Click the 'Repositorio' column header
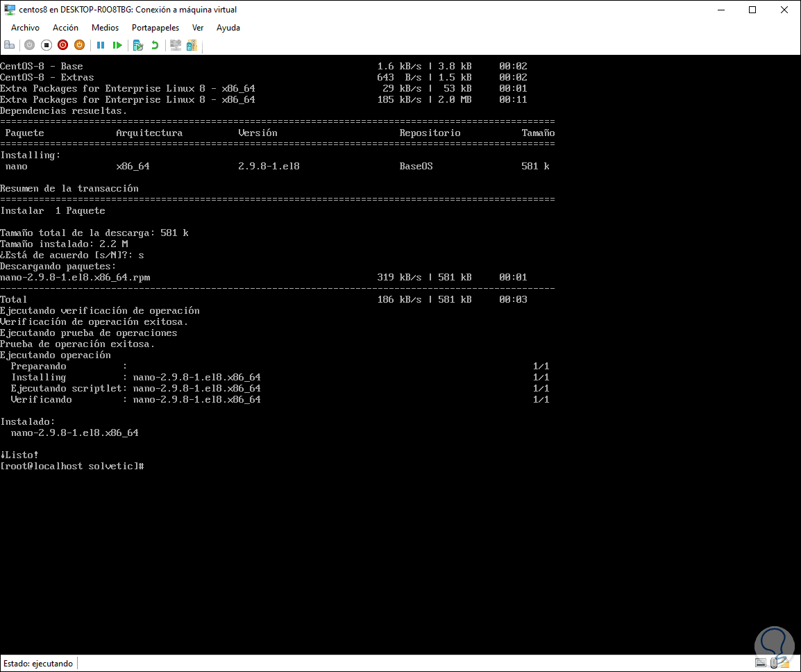Viewport: 801px width, 672px height. coord(430,133)
